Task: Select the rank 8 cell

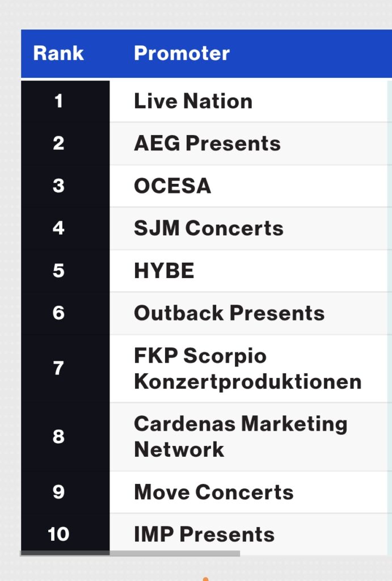Action: pyautogui.click(x=58, y=436)
